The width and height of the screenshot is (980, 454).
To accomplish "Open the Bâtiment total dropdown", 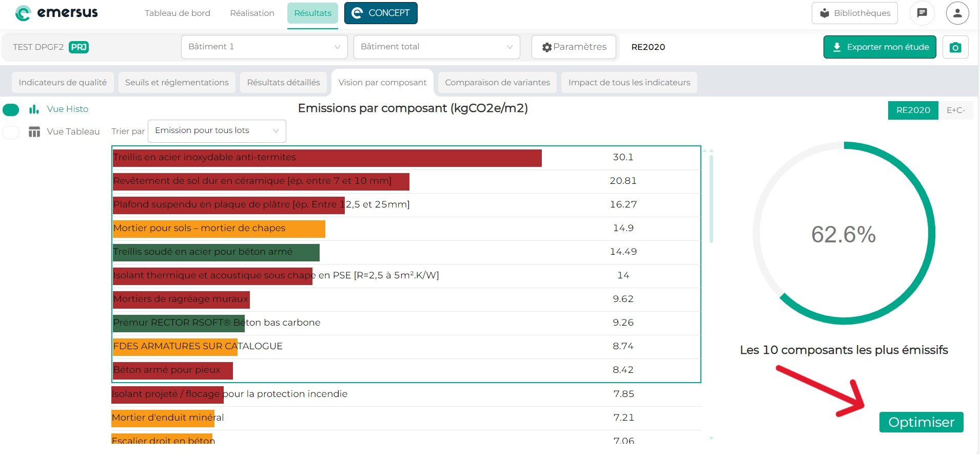I will click(x=437, y=47).
